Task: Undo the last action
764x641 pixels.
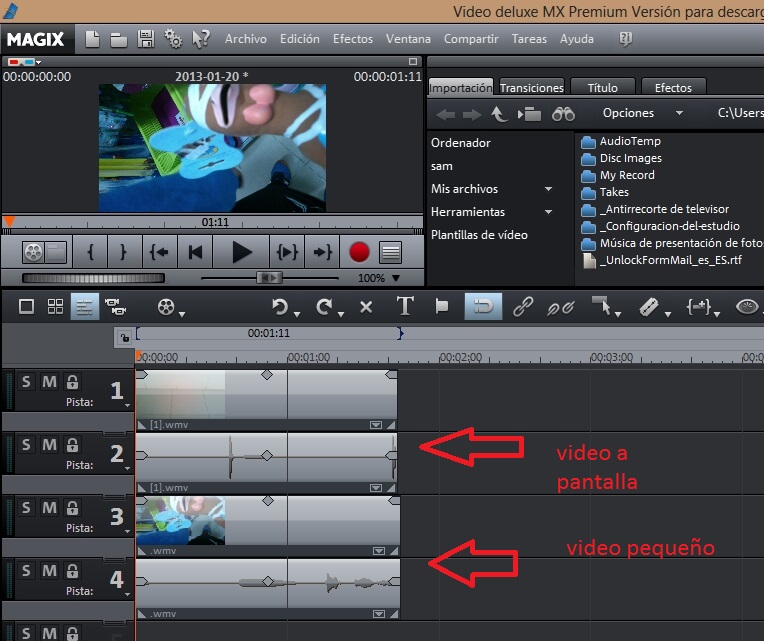Action: (280, 307)
